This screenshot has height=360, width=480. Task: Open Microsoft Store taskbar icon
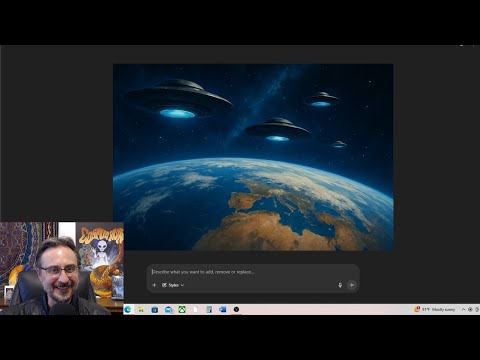pos(155,310)
